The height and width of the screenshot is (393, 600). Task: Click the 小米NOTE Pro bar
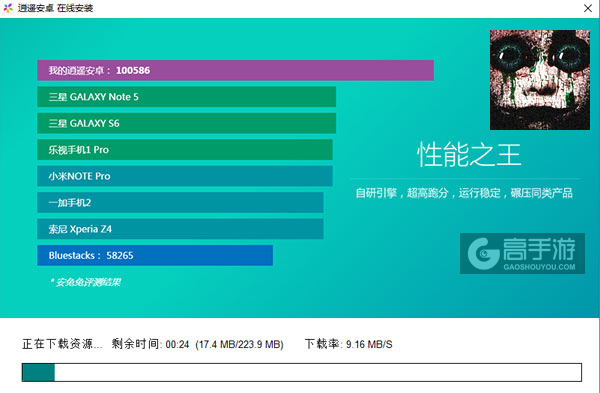185,176
